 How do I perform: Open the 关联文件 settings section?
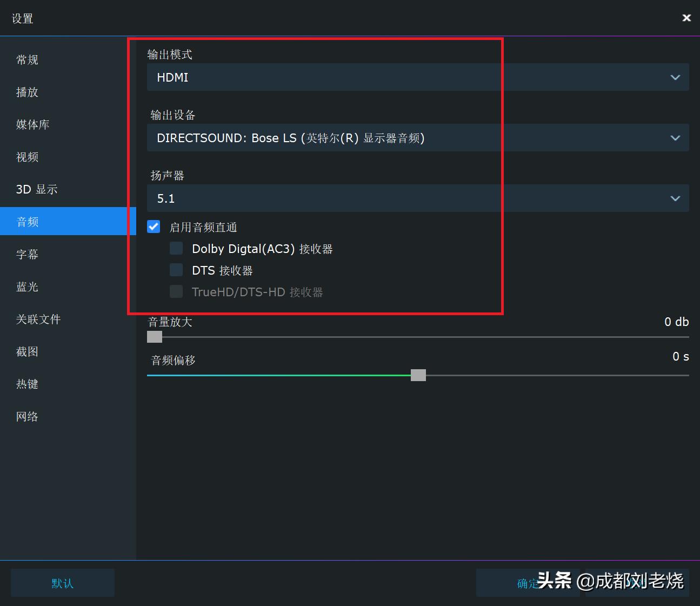pos(38,319)
